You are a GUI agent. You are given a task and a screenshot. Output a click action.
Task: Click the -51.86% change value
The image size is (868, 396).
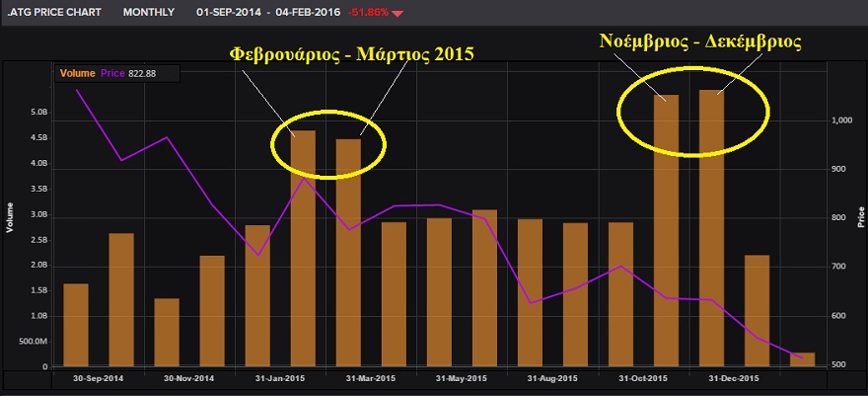tap(366, 14)
